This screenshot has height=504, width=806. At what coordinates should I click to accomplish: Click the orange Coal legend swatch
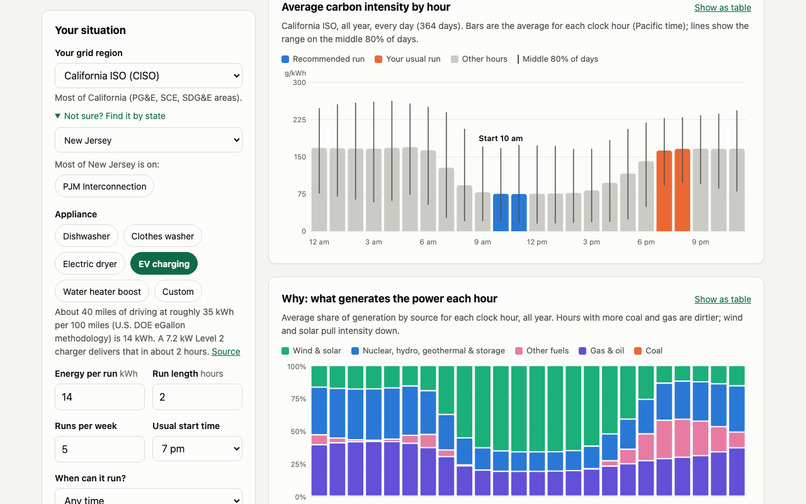638,351
